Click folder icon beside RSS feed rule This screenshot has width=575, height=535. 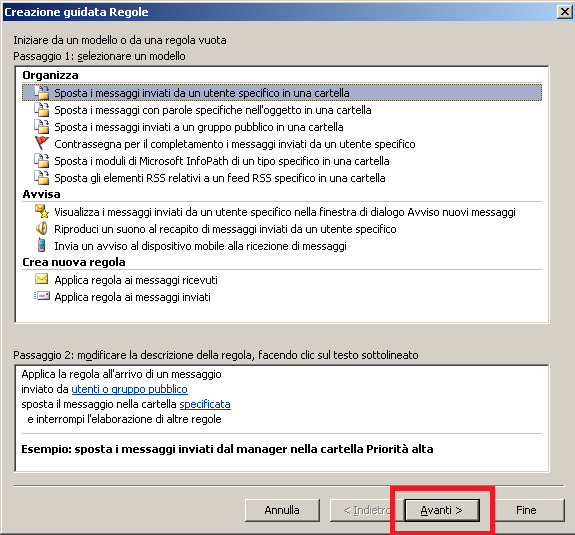pyautogui.click(x=42, y=177)
